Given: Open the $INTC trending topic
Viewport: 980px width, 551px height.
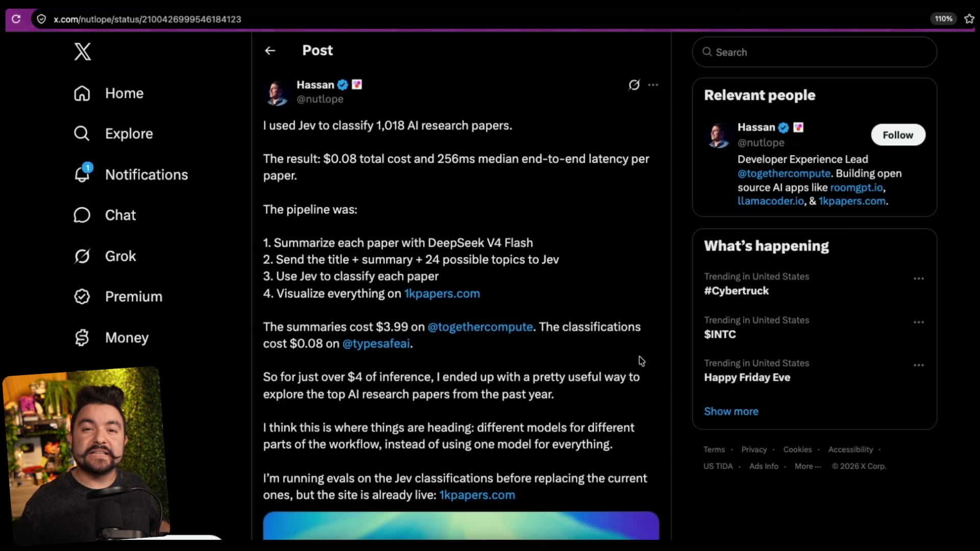Looking at the screenshot, I should point(720,335).
